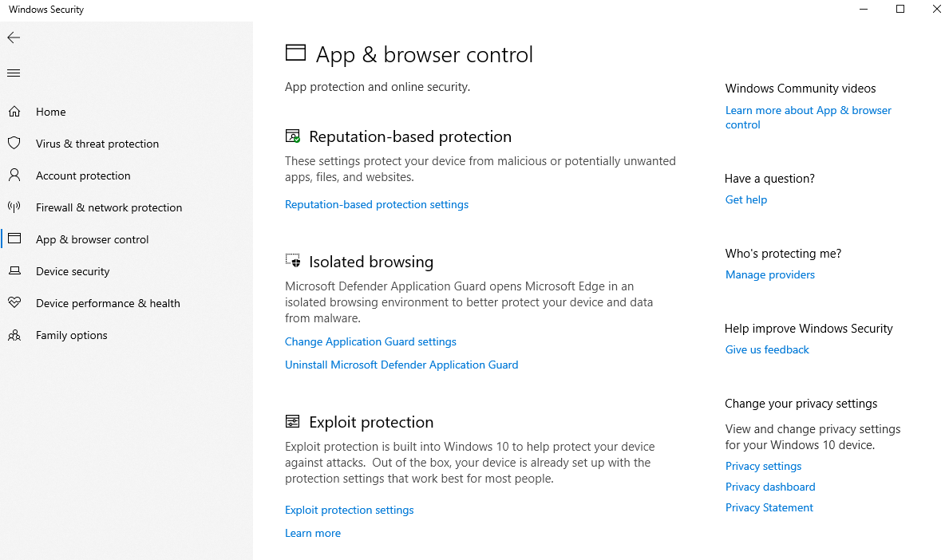Screen dimensions: 949x560
Task: Open Family options using the people icon
Action: (14, 335)
